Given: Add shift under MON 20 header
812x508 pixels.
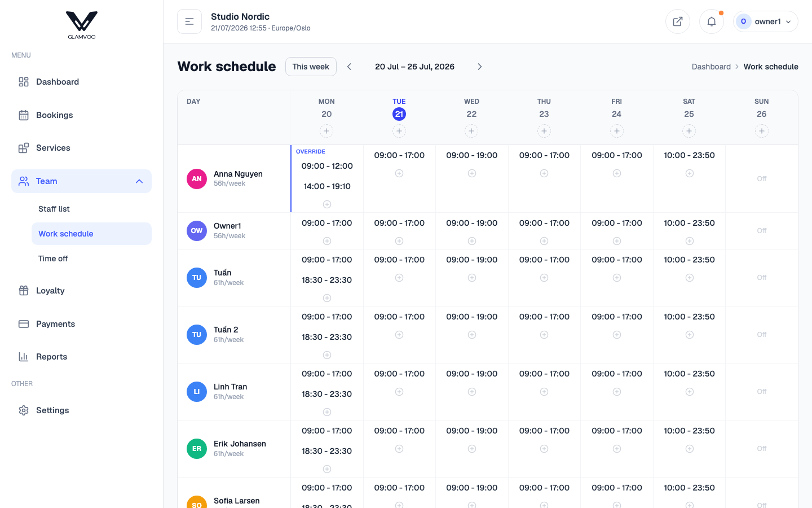Looking at the screenshot, I should click(326, 131).
